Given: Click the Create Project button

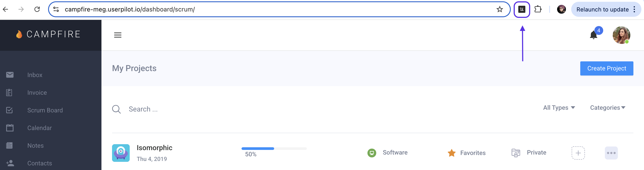Looking at the screenshot, I should 607,68.
